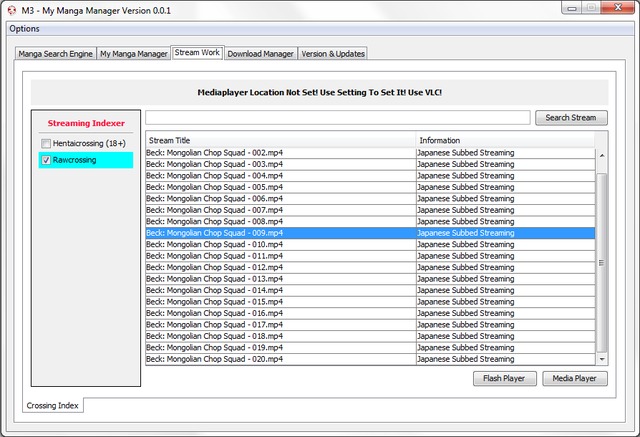This screenshot has width=640, height=437.
Task: Click Information cell of 020.mp4 row
Action: tap(506, 359)
